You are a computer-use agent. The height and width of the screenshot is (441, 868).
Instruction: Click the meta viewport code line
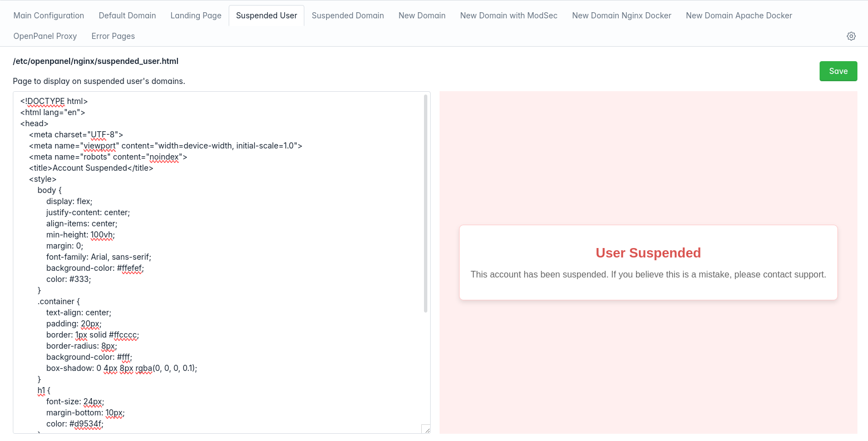[x=166, y=146]
